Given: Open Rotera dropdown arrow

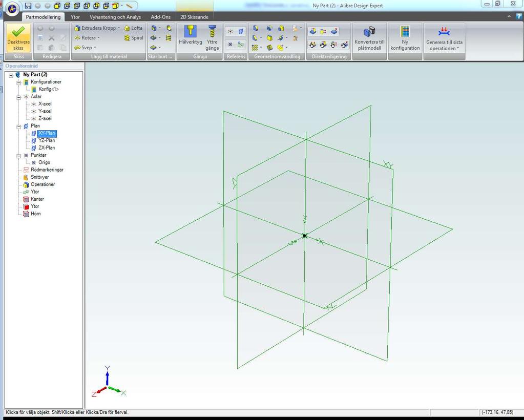Looking at the screenshot, I should (x=98, y=38).
